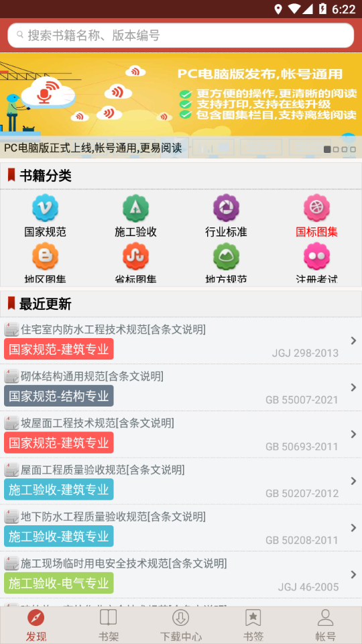This screenshot has width=362, height=644.
Task: Tap book icon beside 住宅室内防水工程技术规范
Action: [11, 329]
